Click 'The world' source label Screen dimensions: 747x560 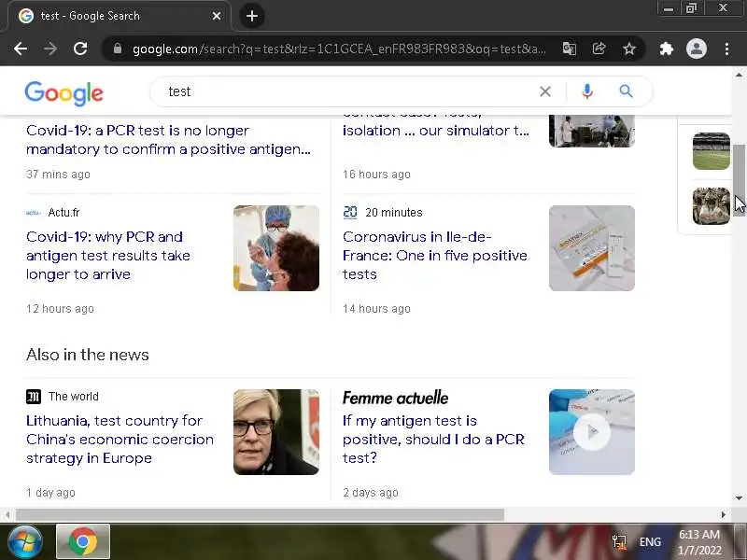(74, 396)
